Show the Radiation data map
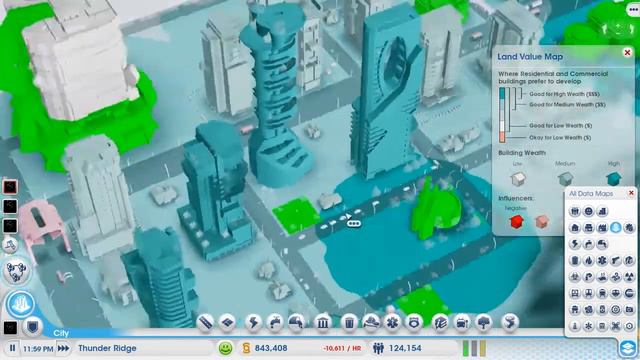Image resolution: width=640 pixels, height=360 pixels. (629, 276)
